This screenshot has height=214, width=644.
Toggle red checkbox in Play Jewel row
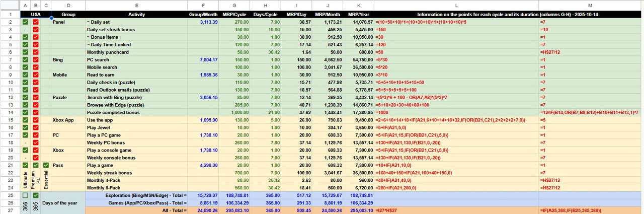(35, 127)
